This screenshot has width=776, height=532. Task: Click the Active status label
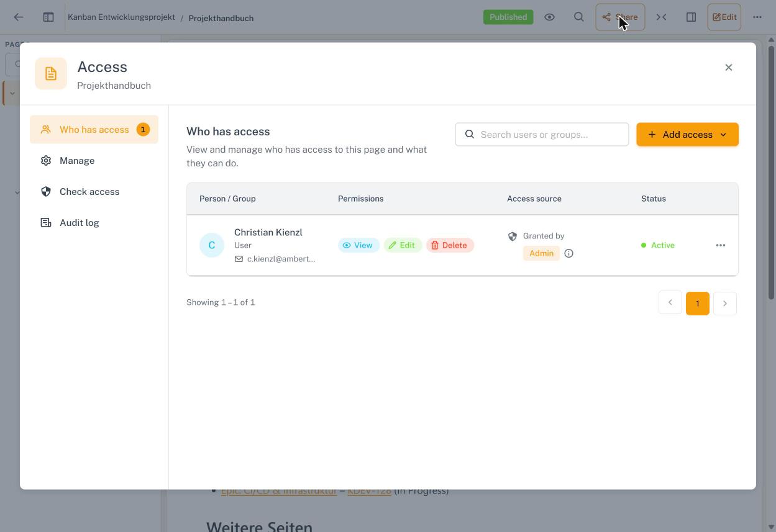tap(662, 245)
